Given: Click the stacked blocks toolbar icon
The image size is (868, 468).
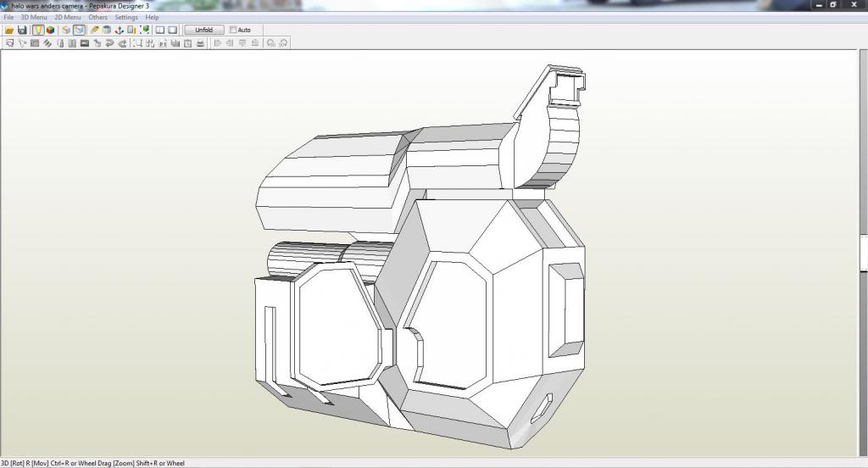Looking at the screenshot, I should pos(175,43).
